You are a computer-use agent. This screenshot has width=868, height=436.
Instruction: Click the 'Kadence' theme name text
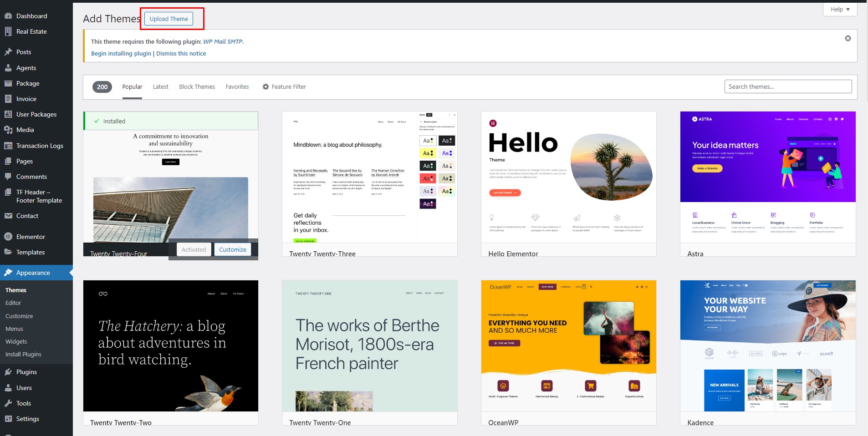[x=700, y=422]
